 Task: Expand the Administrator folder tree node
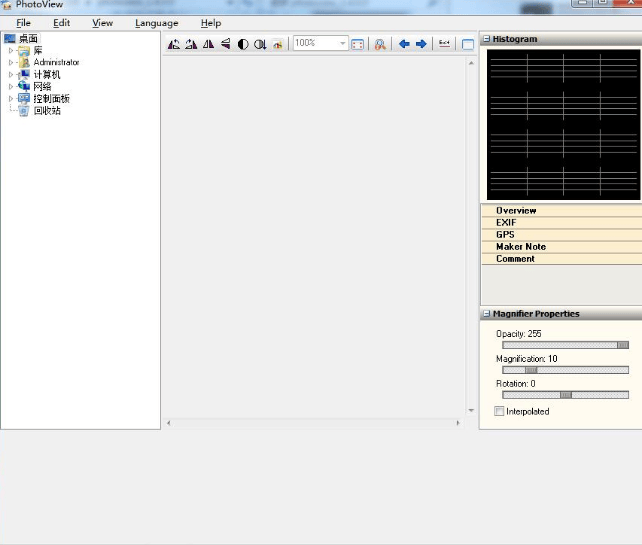pyautogui.click(x=11, y=62)
